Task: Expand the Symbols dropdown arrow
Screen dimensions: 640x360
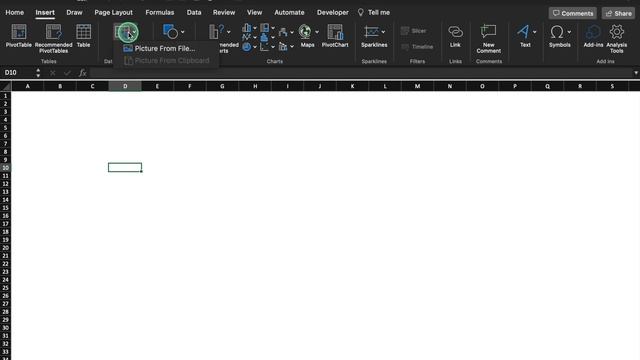Action: click(x=569, y=32)
